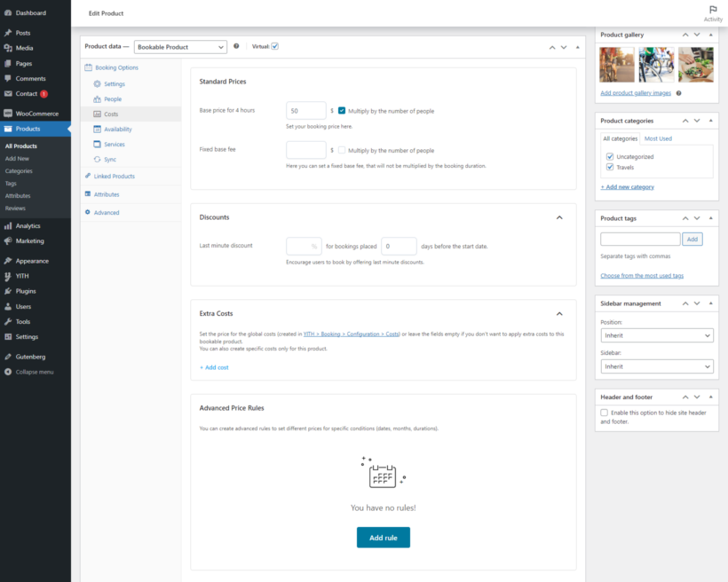Click the WooCommerce icon in sidebar

pos(8,114)
